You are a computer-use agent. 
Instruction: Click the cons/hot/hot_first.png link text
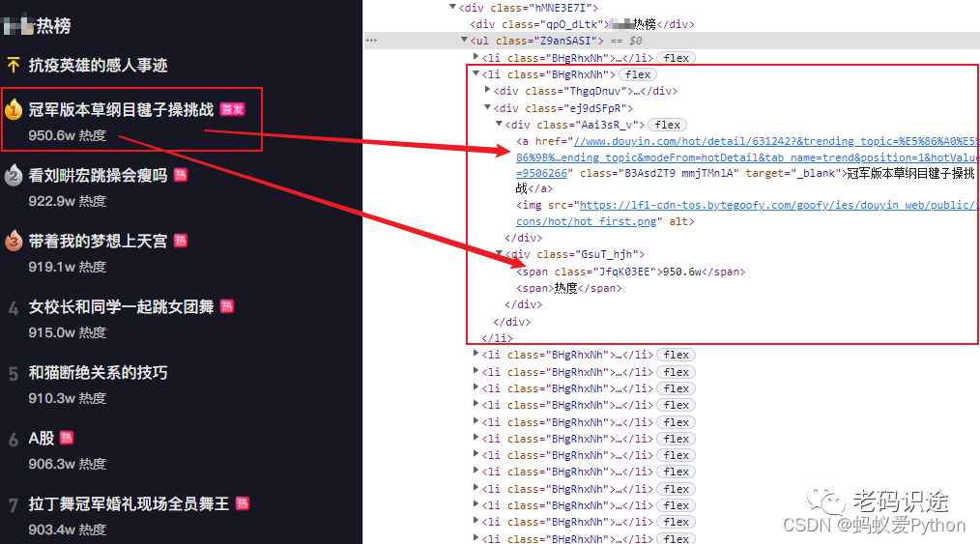[587, 221]
